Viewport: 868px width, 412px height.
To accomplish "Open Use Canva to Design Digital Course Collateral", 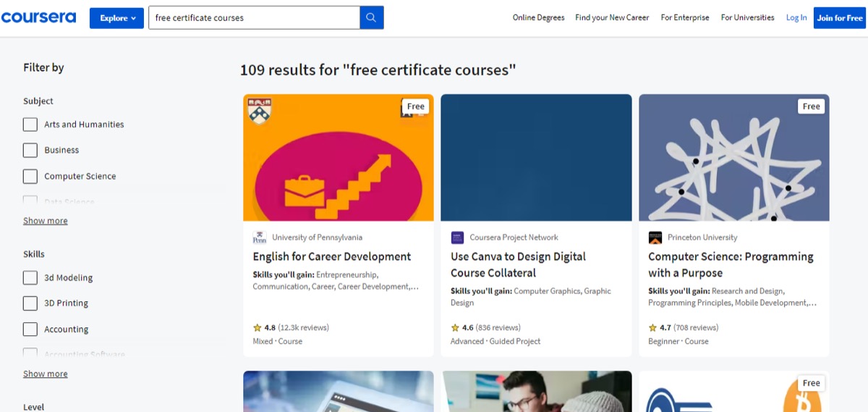I will pos(518,264).
